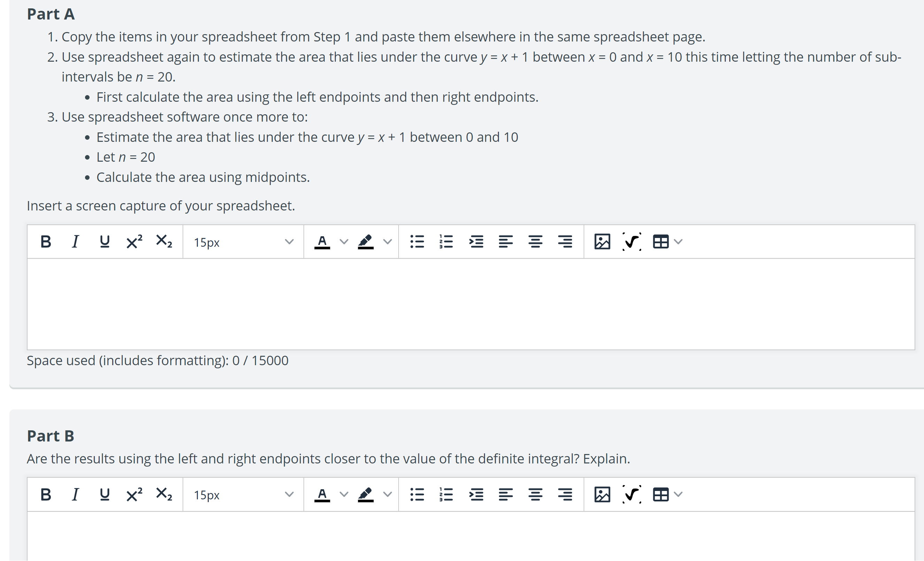Insert bulleted list in Part A
924x561 pixels.
(417, 242)
